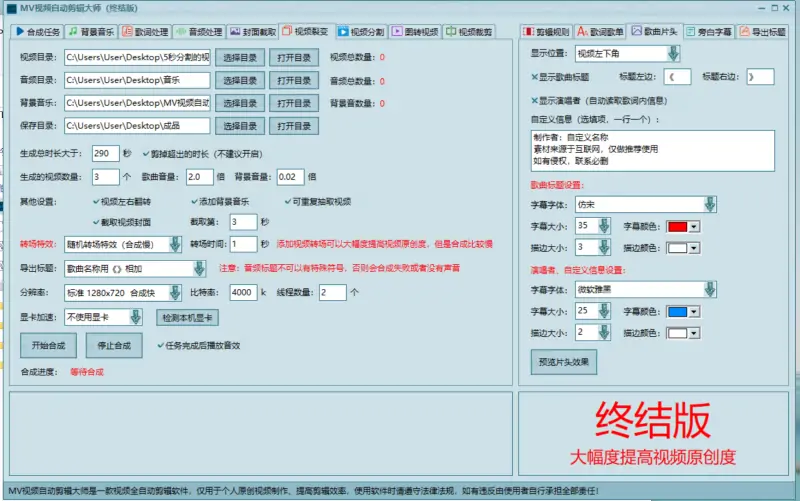Focus the 生成的视频数量 field
Viewport: 800px width, 501px height.
pos(106,177)
